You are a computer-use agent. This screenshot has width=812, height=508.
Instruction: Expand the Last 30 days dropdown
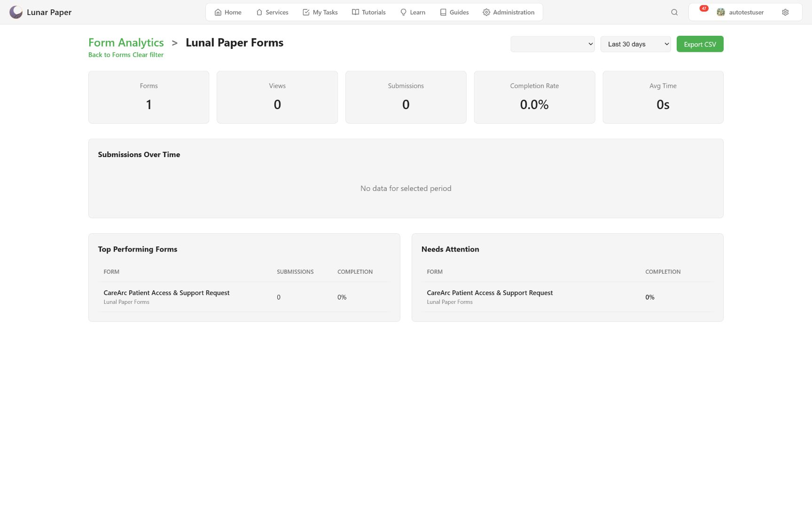(x=636, y=44)
